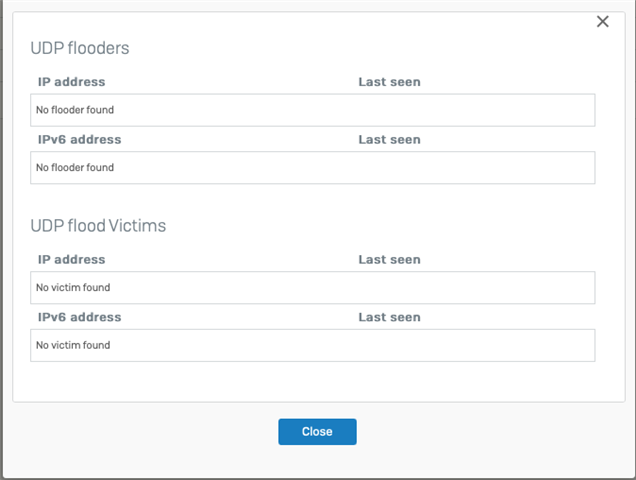Viewport: 636px width, 480px height.
Task: Select the first No victim found row
Action: pos(313,288)
